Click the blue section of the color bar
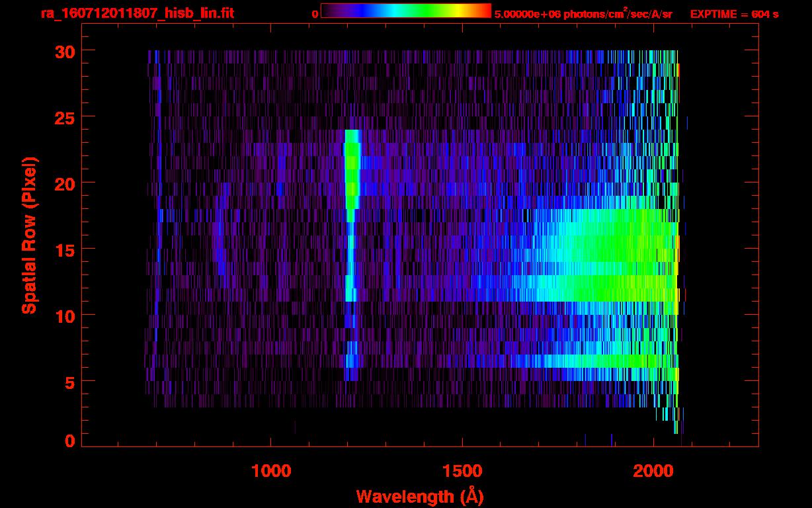 tap(364, 11)
